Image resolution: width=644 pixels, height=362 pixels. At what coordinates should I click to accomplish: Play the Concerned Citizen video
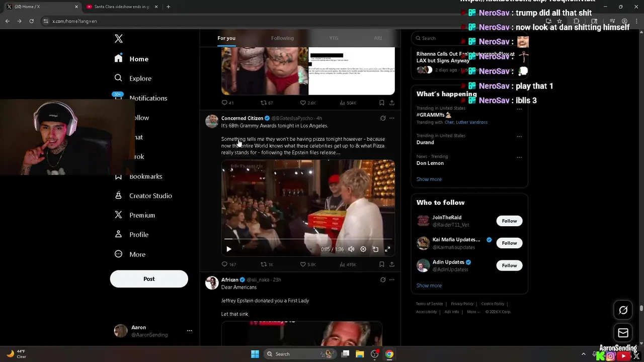coord(229,249)
